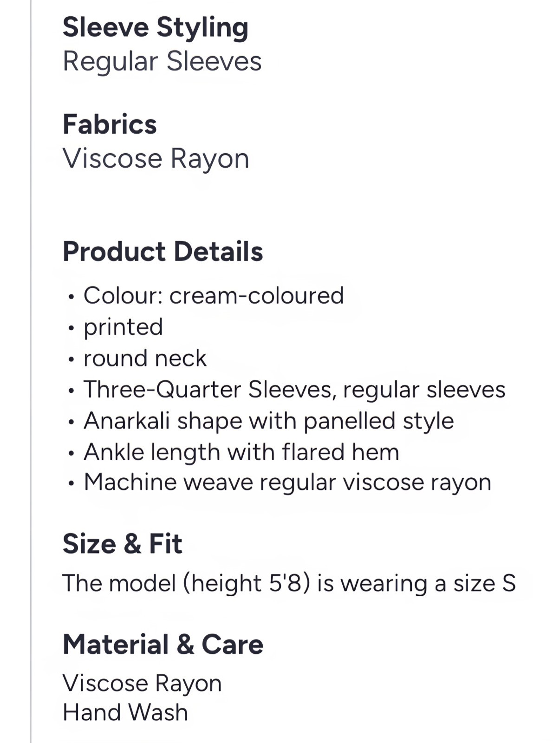
Task: Click the Material & Care heading
Action: (163, 645)
